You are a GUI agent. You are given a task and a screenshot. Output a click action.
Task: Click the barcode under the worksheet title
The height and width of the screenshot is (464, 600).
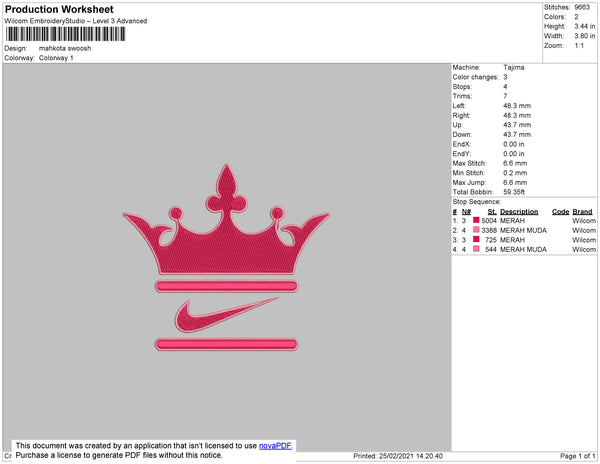point(65,34)
